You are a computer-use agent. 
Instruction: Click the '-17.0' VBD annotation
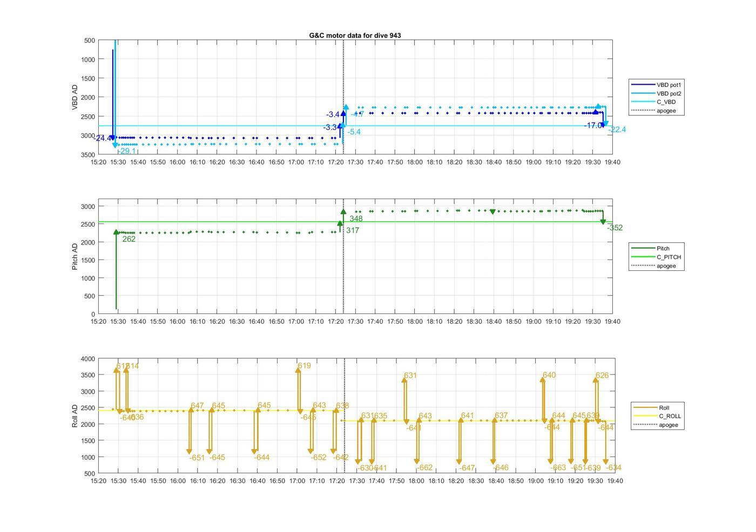click(593, 125)
